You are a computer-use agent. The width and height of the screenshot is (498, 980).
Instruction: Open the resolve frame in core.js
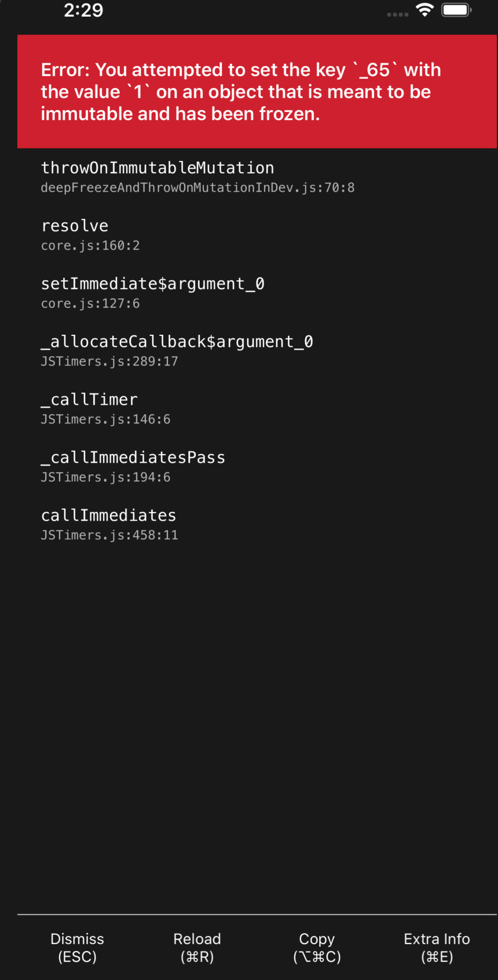coord(74,226)
